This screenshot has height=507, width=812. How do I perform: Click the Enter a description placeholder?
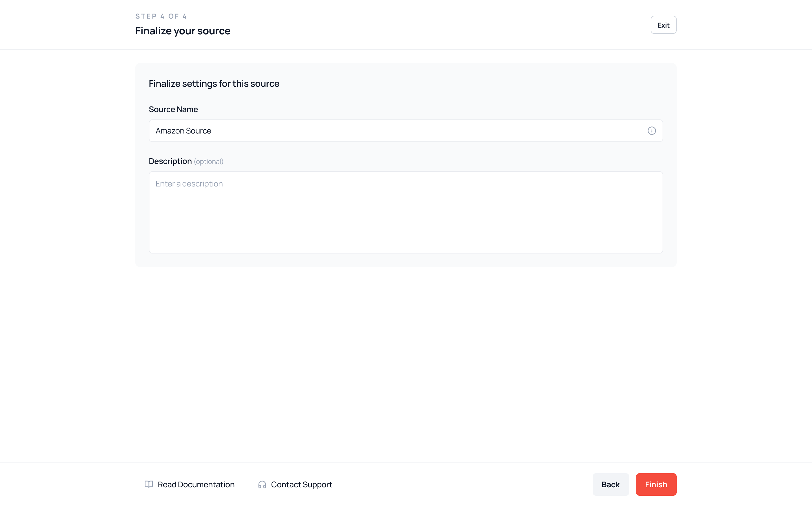tap(189, 184)
